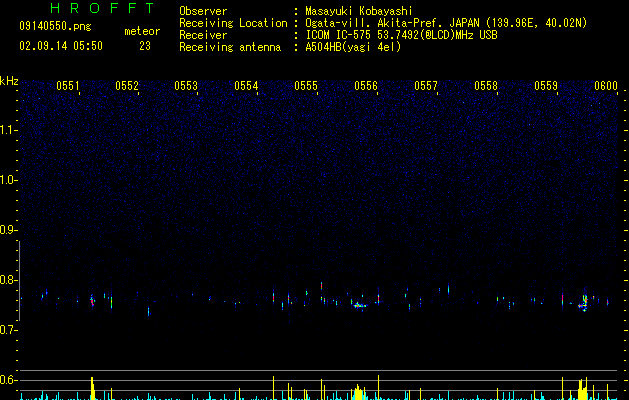The image size is (629, 400).
Task: Click the meteor label
Action: [x=142, y=31]
